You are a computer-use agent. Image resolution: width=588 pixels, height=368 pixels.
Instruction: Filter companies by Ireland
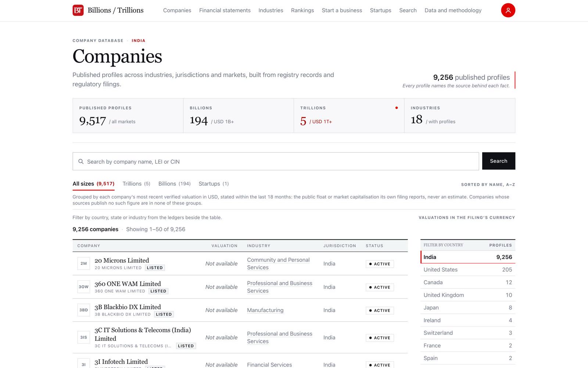(468, 320)
